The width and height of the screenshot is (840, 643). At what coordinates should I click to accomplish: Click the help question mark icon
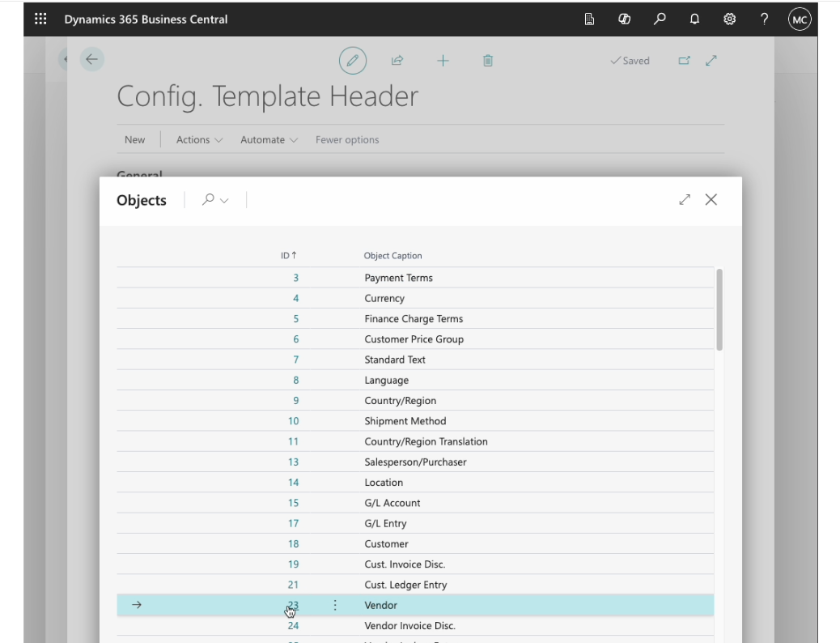[764, 19]
